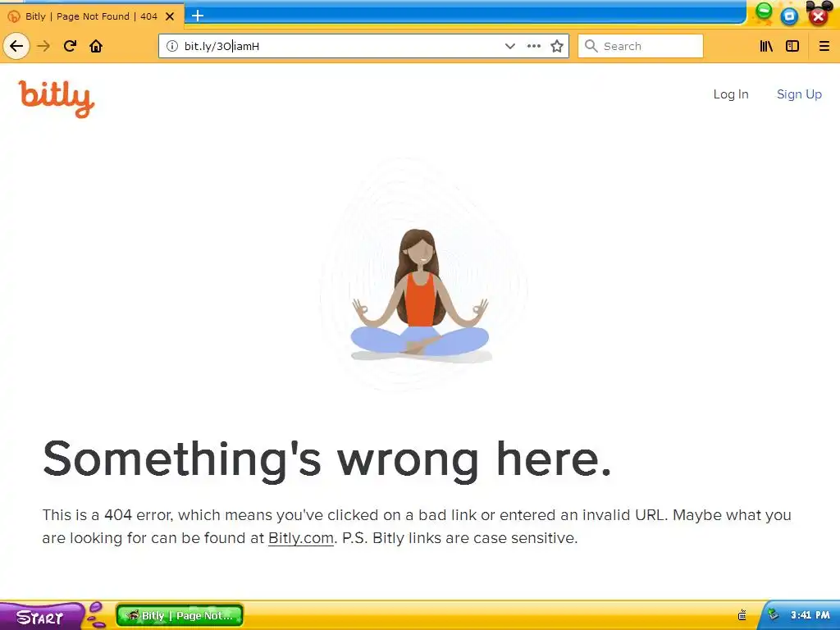This screenshot has width=840, height=630.
Task: Open the purple Start menu button
Action: [x=41, y=617]
